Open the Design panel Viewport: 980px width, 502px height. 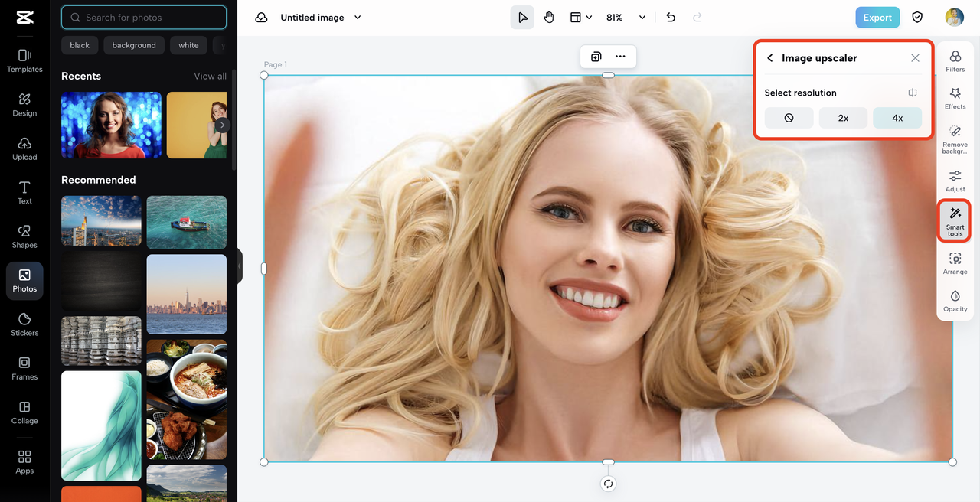pyautogui.click(x=24, y=105)
